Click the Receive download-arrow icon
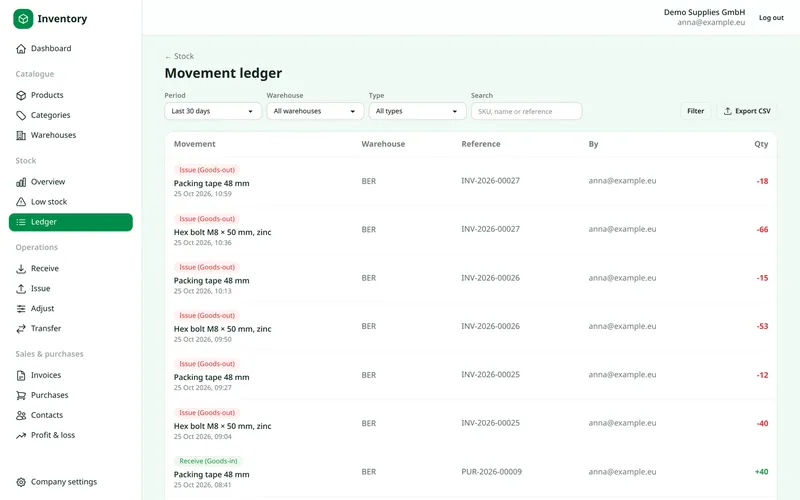Viewport: 800px width, 500px height. tap(21, 269)
